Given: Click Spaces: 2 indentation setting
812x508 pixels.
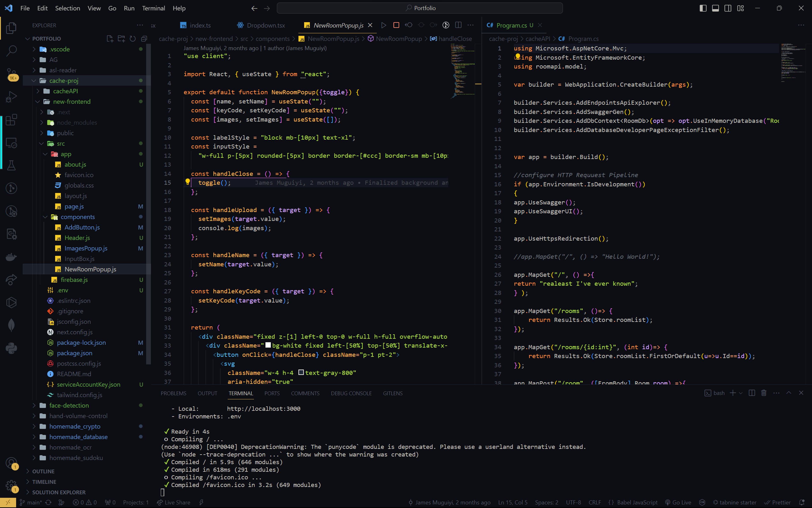Looking at the screenshot, I should [547, 502].
